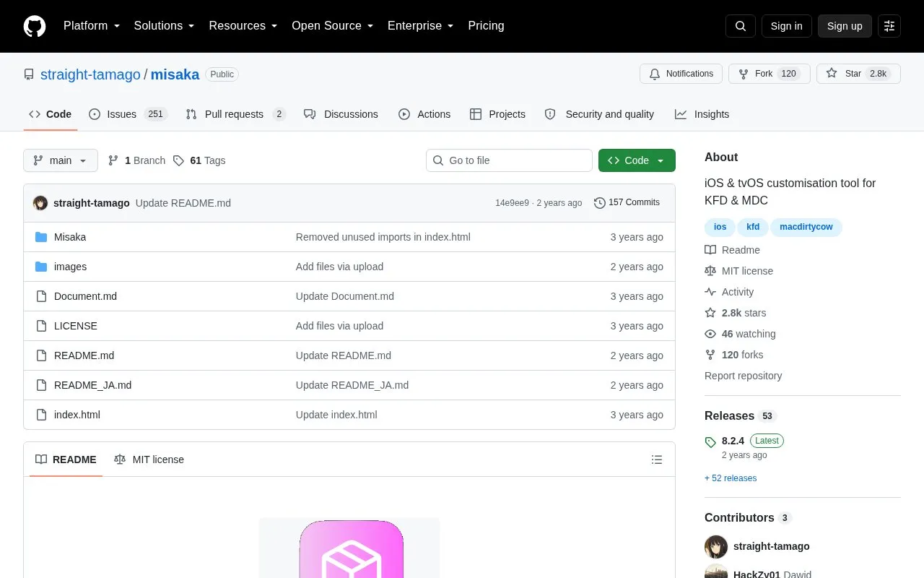This screenshot has height=578, width=924.
Task: Open the straight-tamago contributor avatar
Action: pyautogui.click(x=716, y=547)
